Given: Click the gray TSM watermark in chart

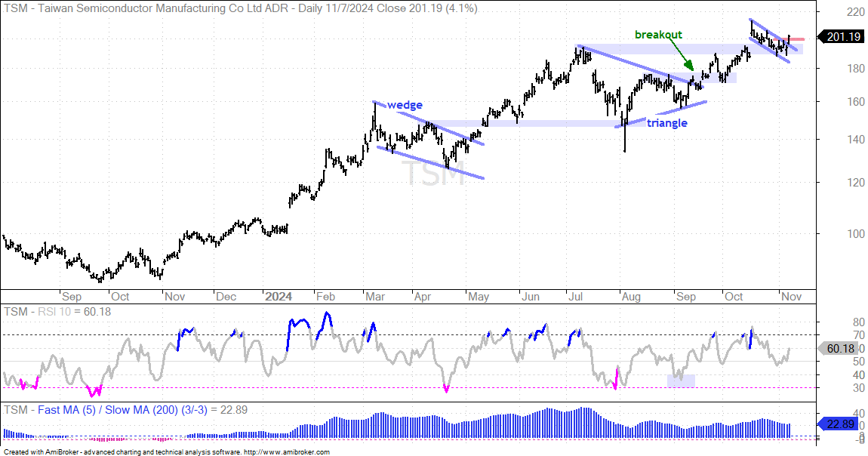Looking at the screenshot, I should click(436, 173).
